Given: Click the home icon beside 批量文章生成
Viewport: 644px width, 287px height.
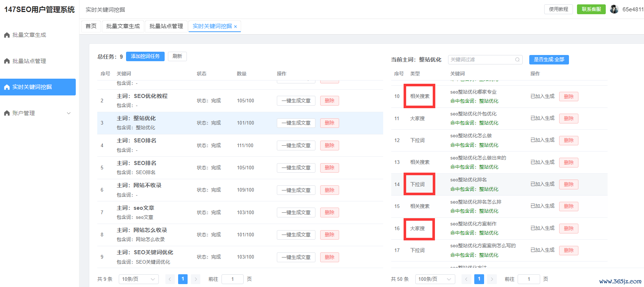Looking at the screenshot, I should 7,35.
